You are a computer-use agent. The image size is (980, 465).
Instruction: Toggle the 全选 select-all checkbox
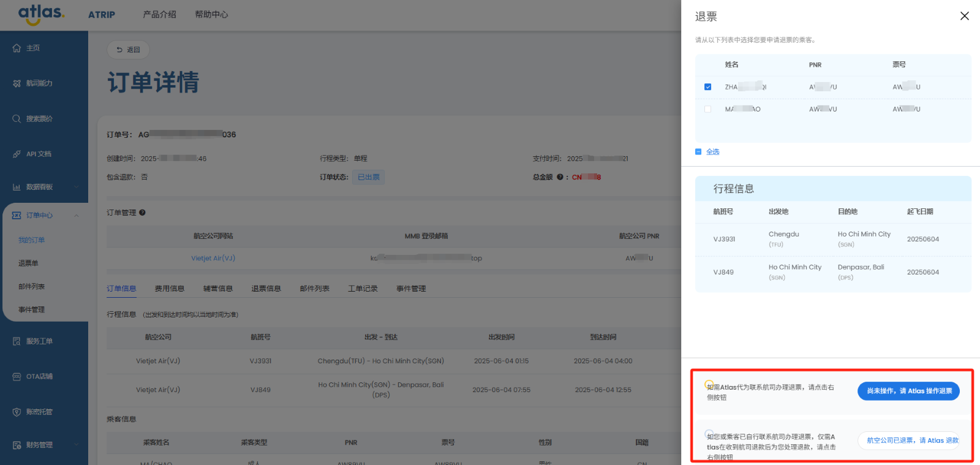pos(698,152)
